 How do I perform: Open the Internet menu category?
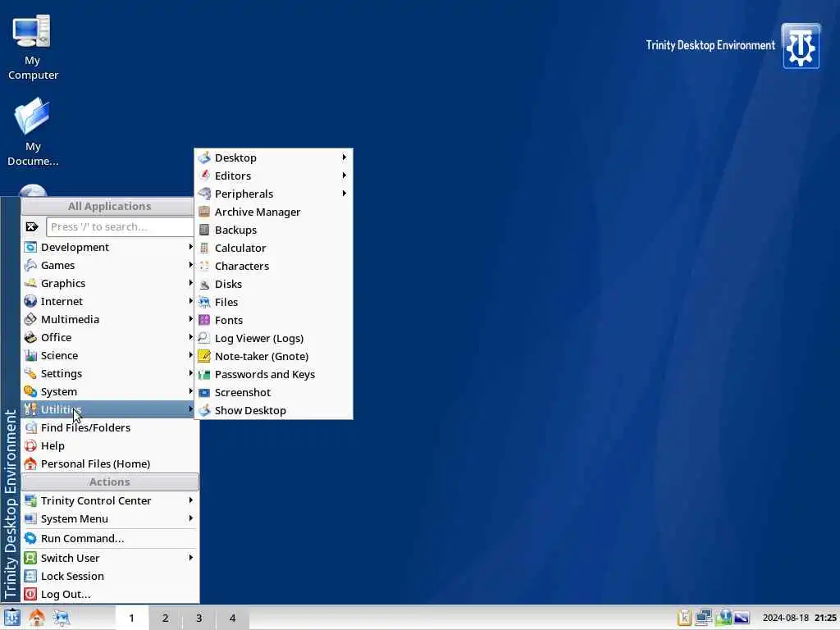click(x=108, y=301)
